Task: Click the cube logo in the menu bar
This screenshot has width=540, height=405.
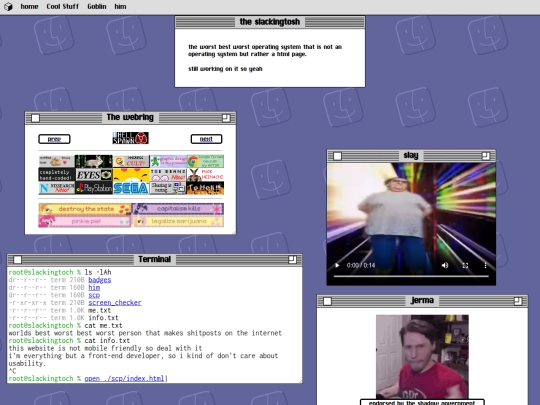Action: (x=8, y=7)
